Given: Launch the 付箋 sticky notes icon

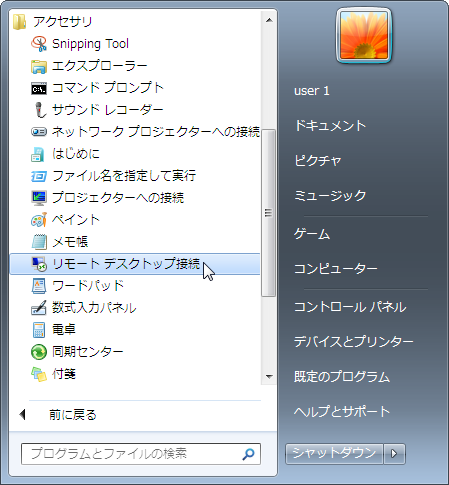Looking at the screenshot, I should [39, 374].
